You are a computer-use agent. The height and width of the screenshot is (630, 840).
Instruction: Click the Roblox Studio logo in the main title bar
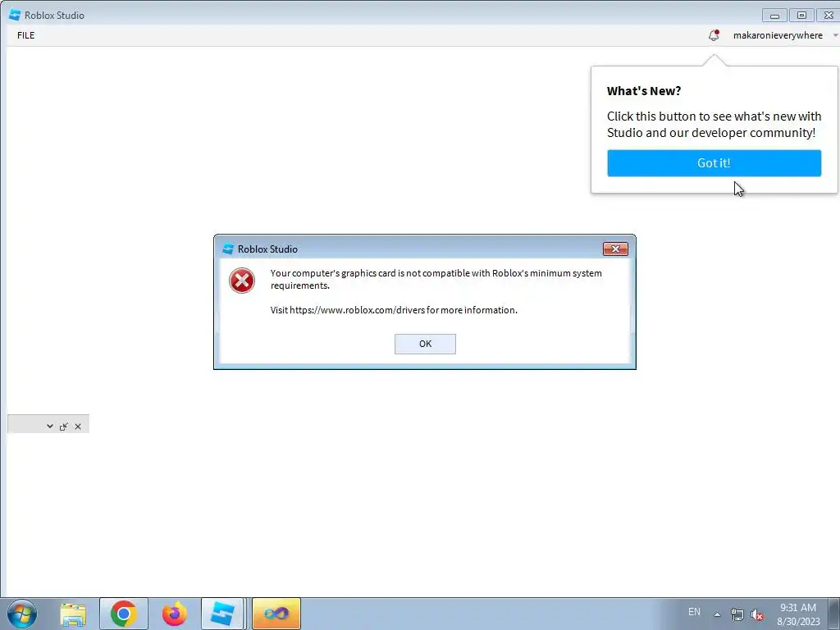point(15,15)
